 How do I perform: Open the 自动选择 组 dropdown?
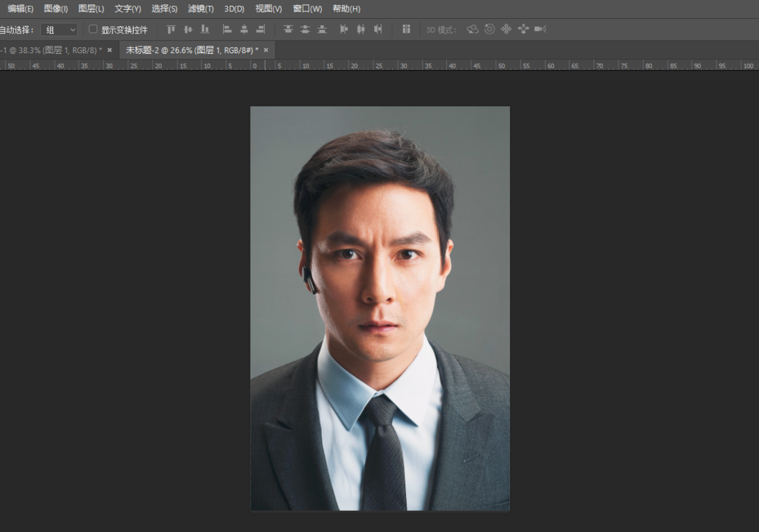click(x=60, y=30)
